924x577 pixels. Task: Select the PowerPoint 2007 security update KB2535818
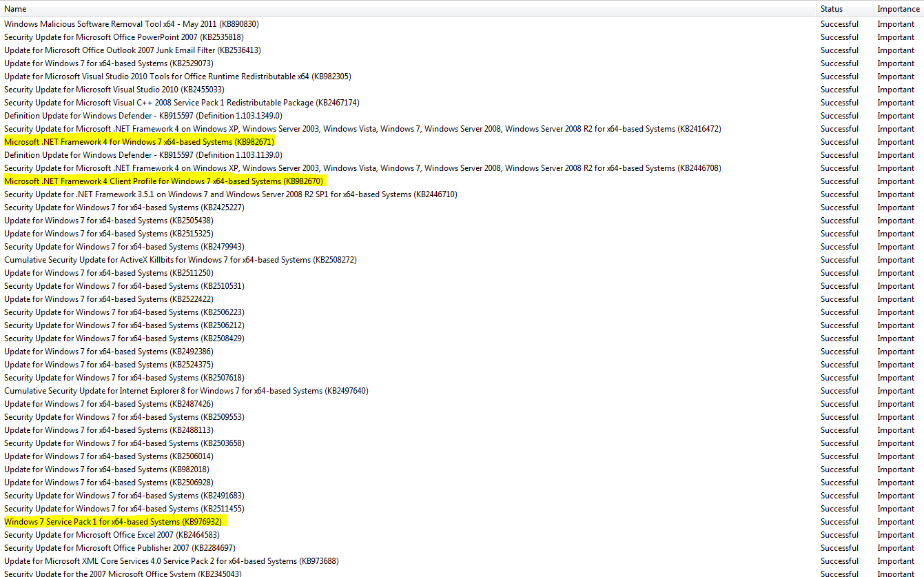[x=123, y=37]
